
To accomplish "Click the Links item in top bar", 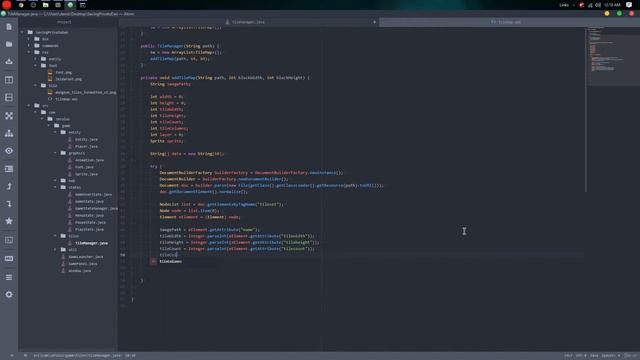I will (x=564, y=5).
